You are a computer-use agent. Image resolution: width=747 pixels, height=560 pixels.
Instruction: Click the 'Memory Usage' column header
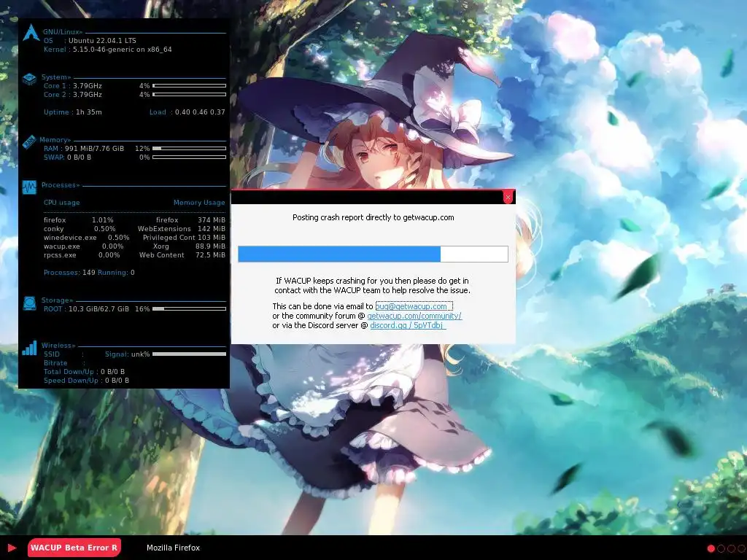tap(199, 203)
